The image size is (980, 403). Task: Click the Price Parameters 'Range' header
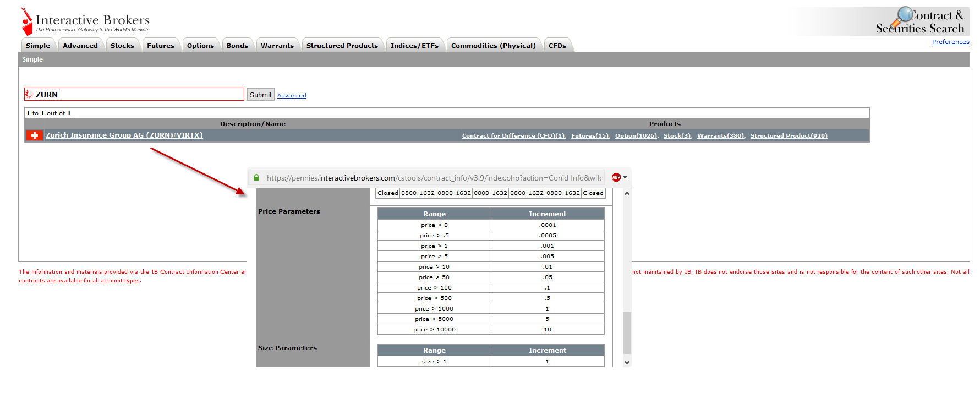pos(434,214)
